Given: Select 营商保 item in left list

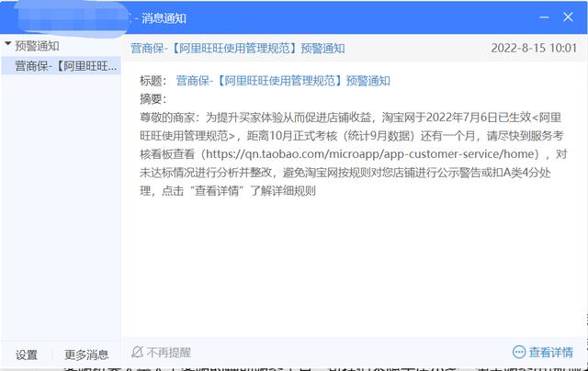Looking at the screenshot, I should (x=66, y=66).
